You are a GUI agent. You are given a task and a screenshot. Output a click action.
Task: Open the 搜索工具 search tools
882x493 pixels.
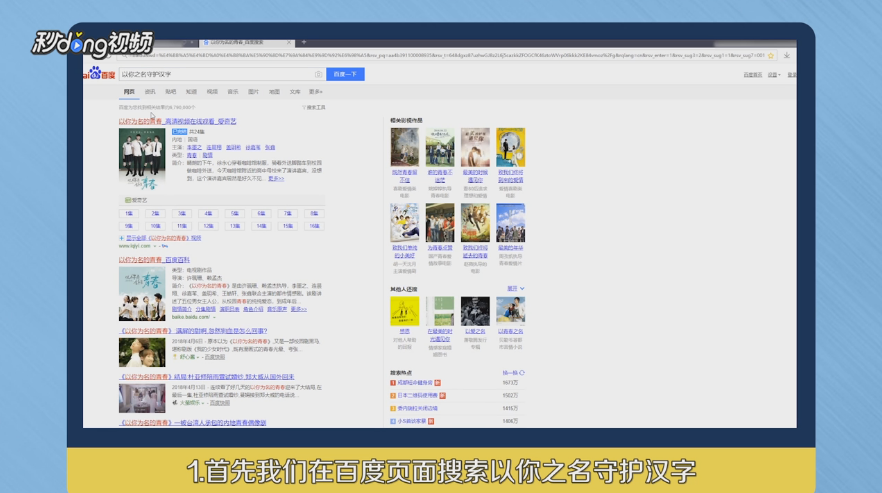point(314,107)
